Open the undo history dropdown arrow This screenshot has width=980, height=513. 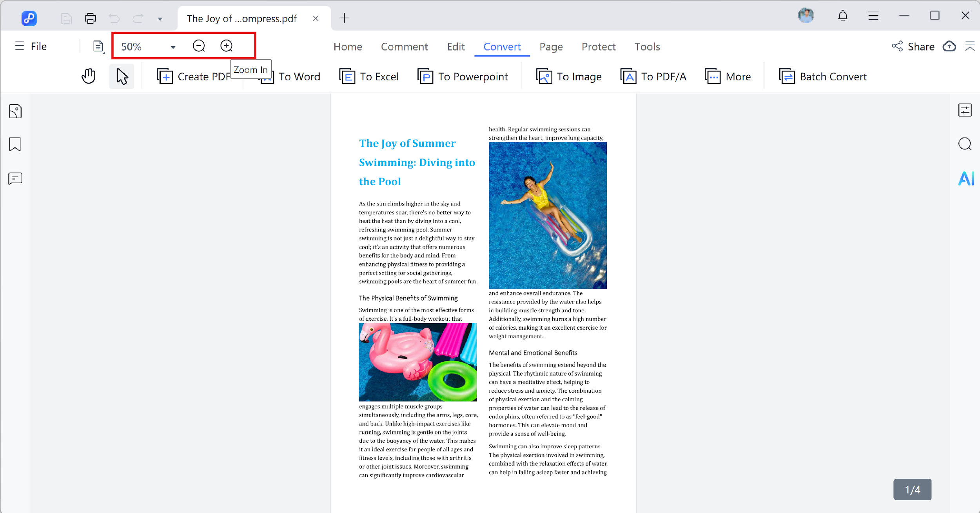pyautogui.click(x=160, y=18)
